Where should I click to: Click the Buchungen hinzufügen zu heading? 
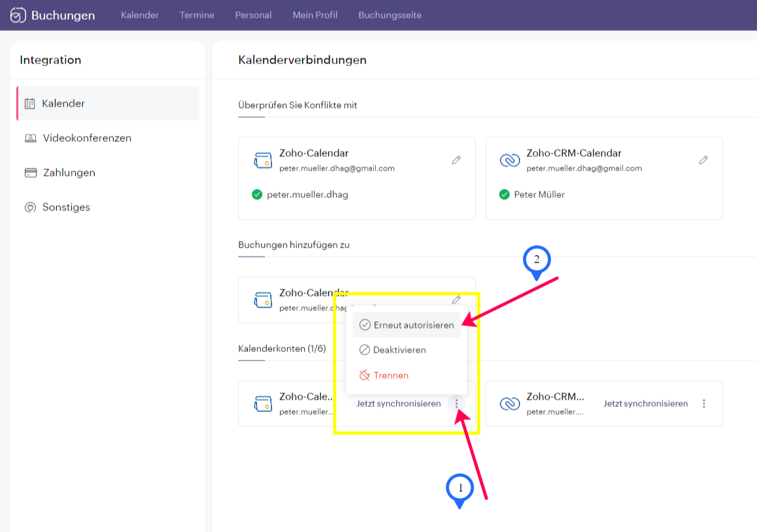coord(294,245)
